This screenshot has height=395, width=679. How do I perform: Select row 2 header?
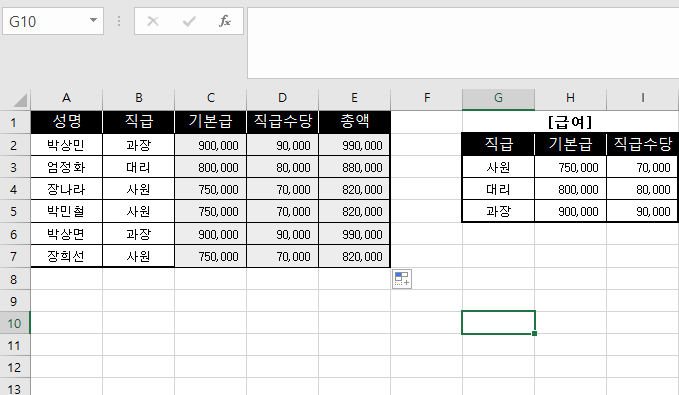[x=15, y=145]
